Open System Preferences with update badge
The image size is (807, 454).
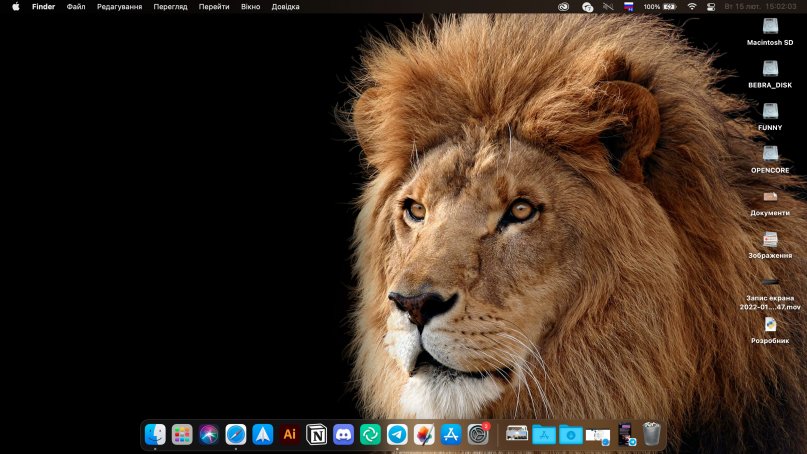tap(478, 434)
